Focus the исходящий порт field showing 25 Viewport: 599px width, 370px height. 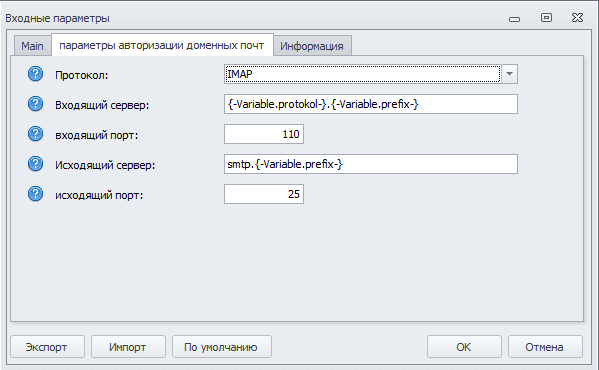click(x=264, y=194)
